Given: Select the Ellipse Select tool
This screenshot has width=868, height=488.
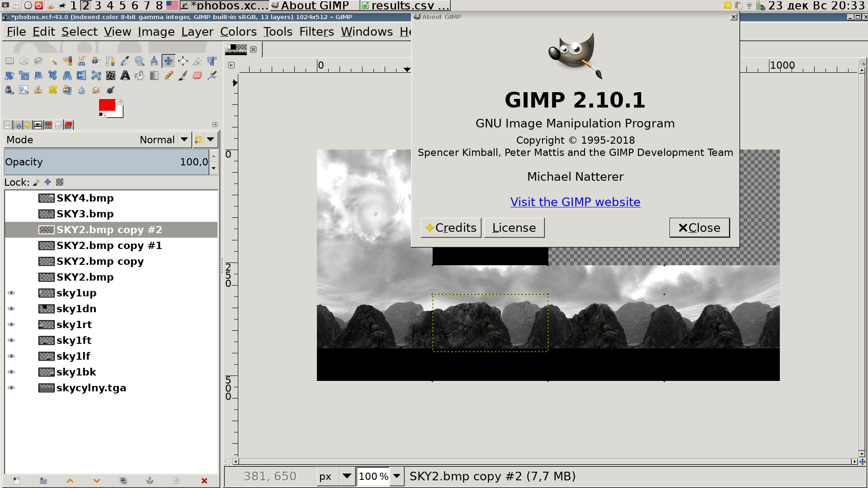Looking at the screenshot, I should 24,61.
